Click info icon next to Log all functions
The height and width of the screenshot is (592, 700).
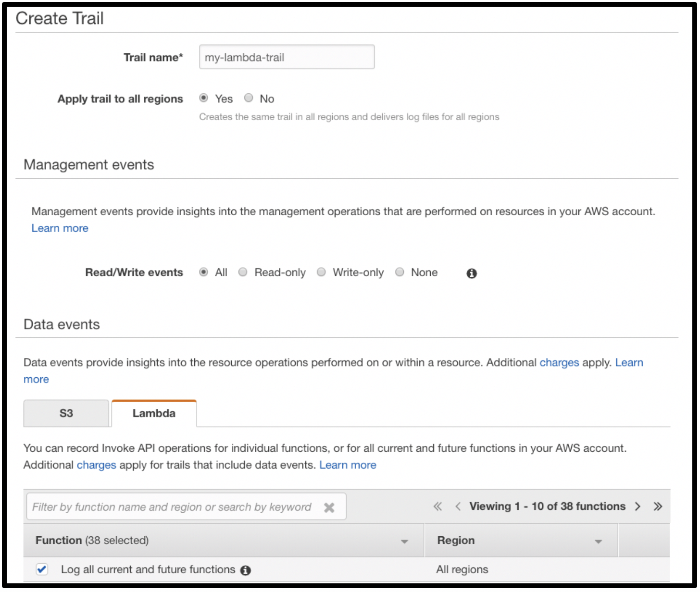(x=246, y=570)
